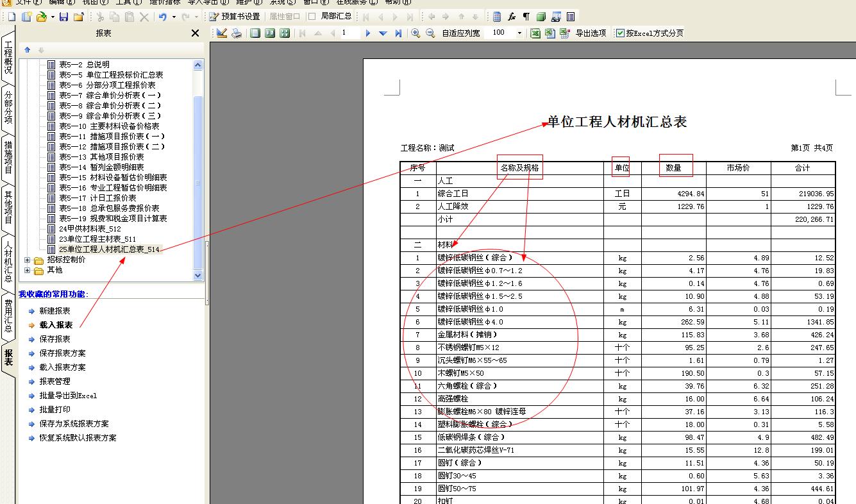Switch to the 费用汇总 side tab
This screenshot has height=504, width=856.
pyautogui.click(x=8, y=315)
